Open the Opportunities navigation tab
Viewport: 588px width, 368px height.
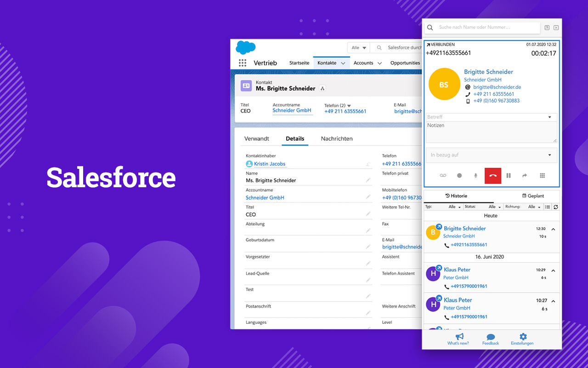[x=405, y=63]
